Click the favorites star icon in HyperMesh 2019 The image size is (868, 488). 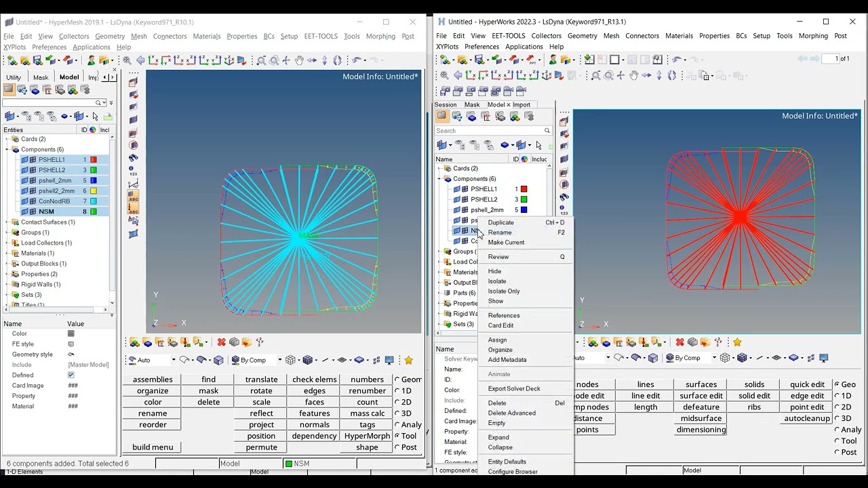pos(408,360)
